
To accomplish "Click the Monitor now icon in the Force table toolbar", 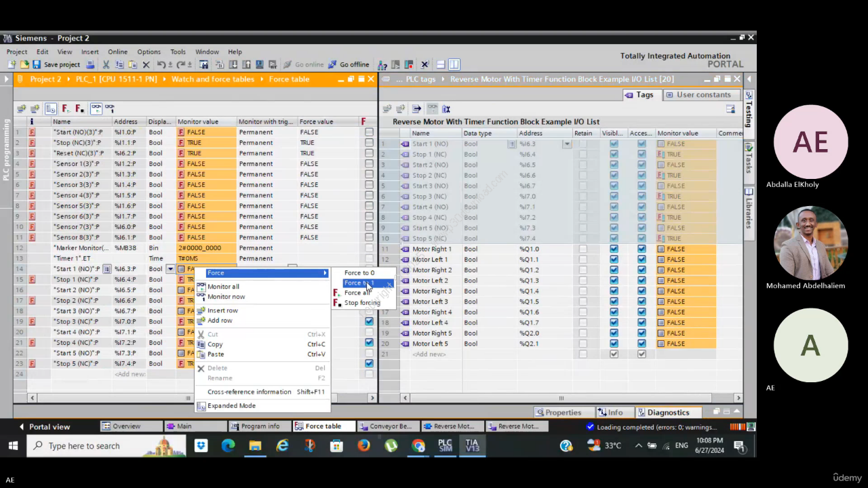I will click(x=109, y=108).
